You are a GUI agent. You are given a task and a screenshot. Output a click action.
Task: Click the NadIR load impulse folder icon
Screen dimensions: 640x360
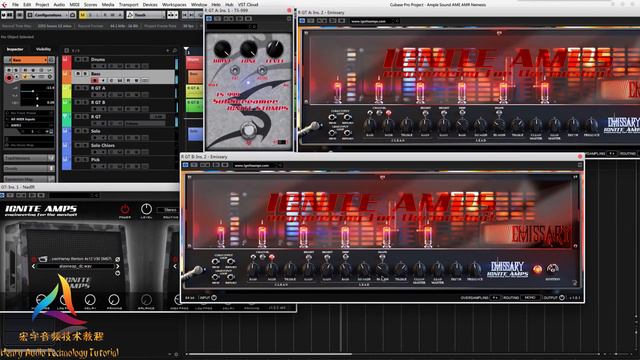pyautogui.click(x=43, y=259)
